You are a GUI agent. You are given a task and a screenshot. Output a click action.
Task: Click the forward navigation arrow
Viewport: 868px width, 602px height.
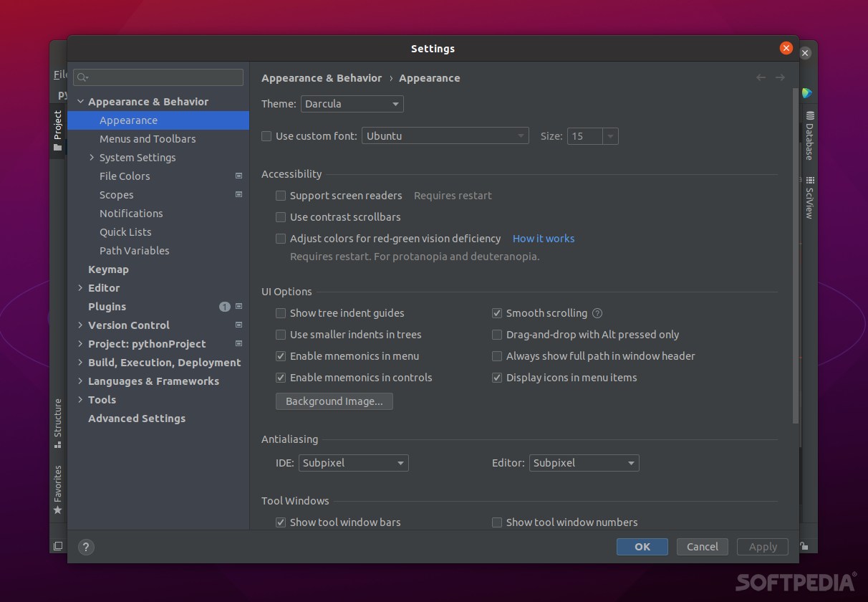(x=780, y=77)
